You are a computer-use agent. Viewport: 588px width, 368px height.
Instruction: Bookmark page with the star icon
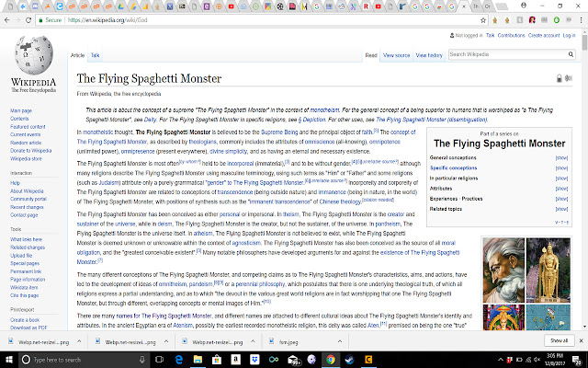[x=483, y=20]
